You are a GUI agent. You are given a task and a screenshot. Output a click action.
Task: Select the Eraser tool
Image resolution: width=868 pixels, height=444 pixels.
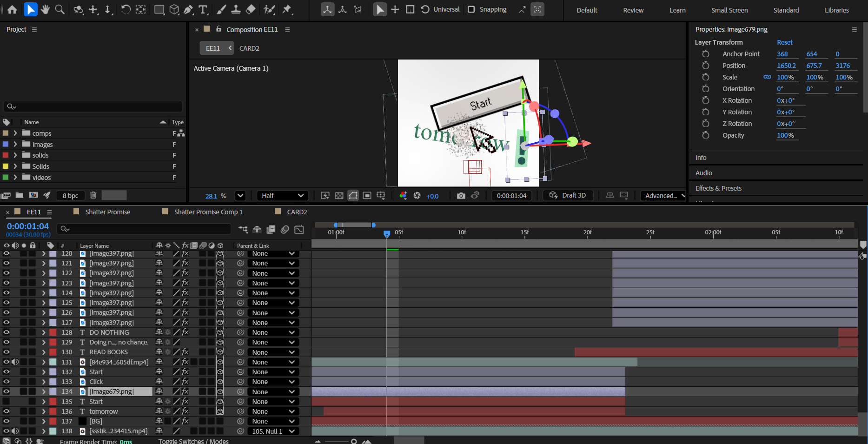click(251, 9)
